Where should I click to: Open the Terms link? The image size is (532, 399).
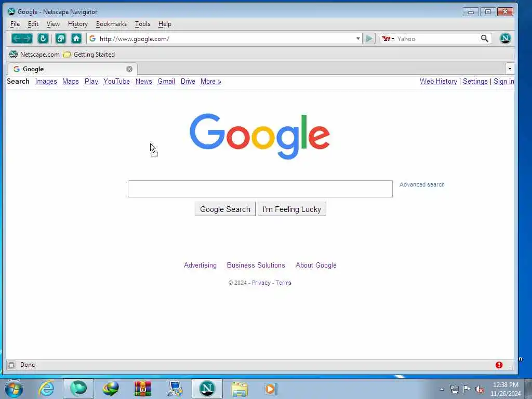point(283,283)
